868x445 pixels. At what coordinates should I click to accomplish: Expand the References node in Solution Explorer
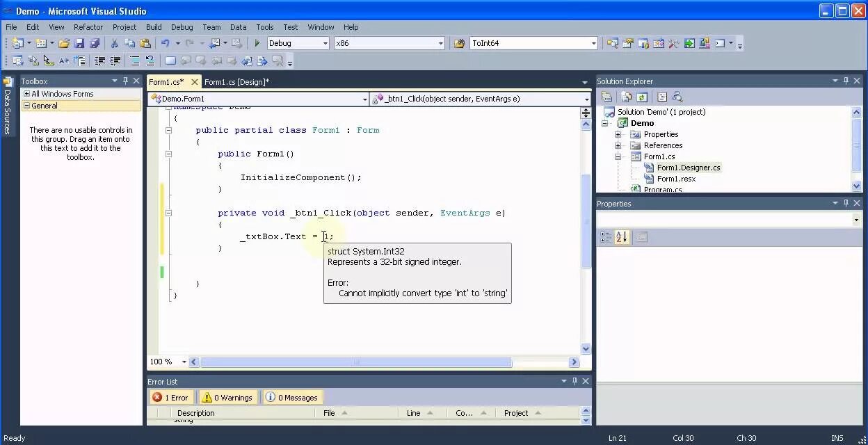coord(618,145)
